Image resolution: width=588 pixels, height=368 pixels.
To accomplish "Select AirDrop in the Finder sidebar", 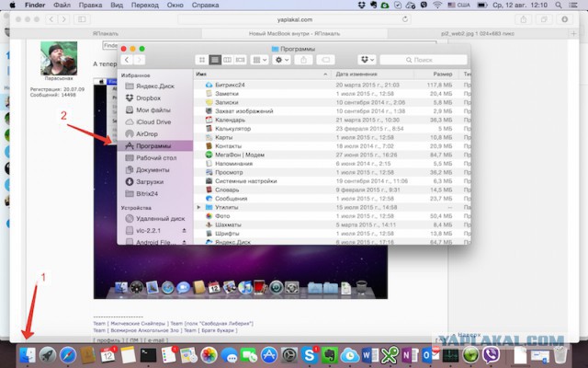I will pos(155,134).
